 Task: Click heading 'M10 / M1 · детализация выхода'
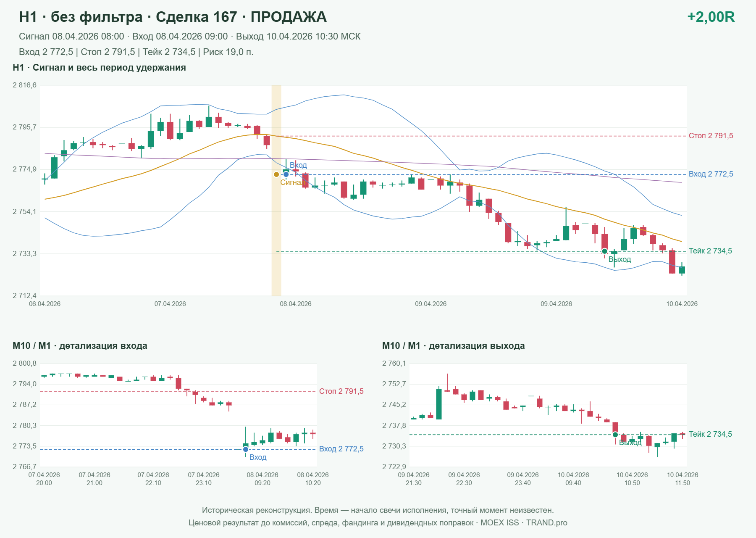(454, 346)
